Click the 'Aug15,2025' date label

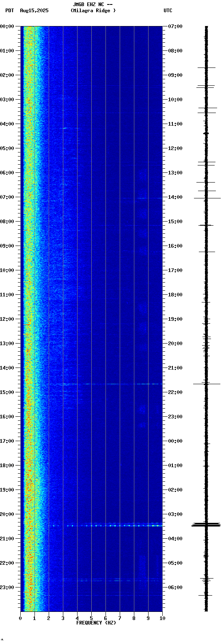[x=34, y=11]
